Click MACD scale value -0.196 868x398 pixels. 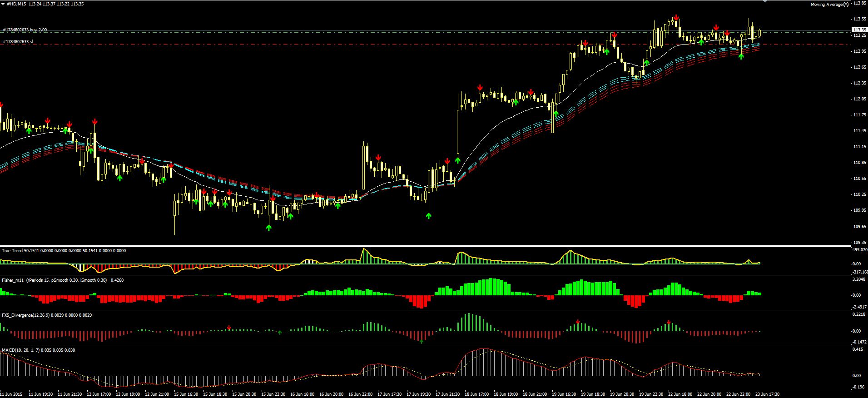(x=858, y=388)
